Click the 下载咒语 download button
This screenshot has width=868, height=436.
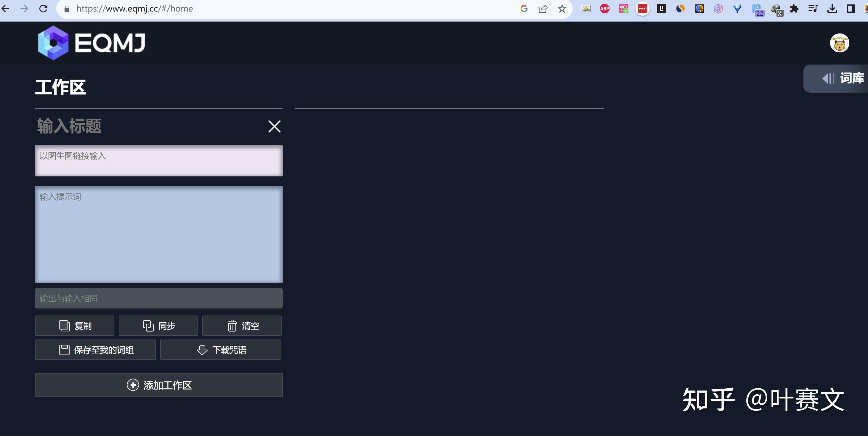pos(221,350)
